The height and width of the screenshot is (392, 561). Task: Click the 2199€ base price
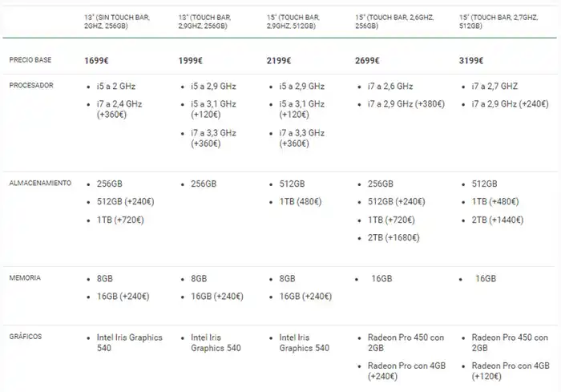pyautogui.click(x=282, y=61)
